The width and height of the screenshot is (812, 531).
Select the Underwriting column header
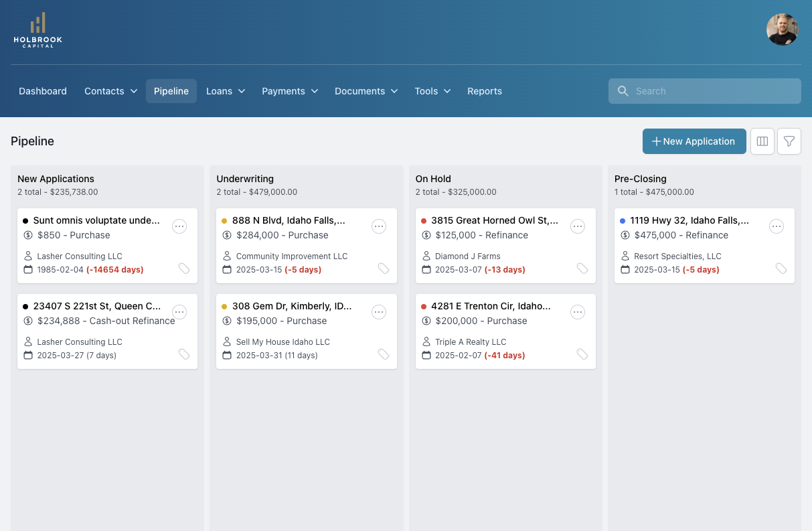coord(245,179)
